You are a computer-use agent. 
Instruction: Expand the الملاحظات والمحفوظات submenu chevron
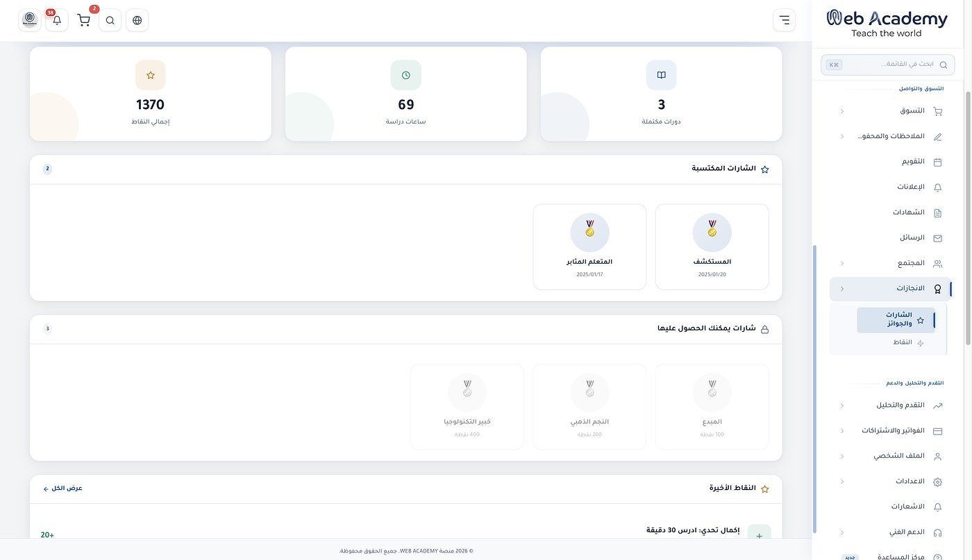tap(842, 137)
